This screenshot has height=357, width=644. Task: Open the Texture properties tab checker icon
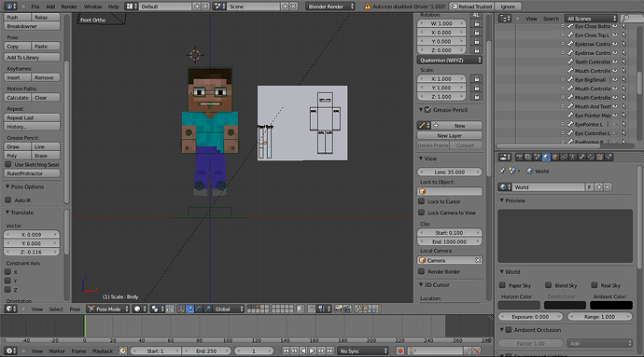click(599, 158)
